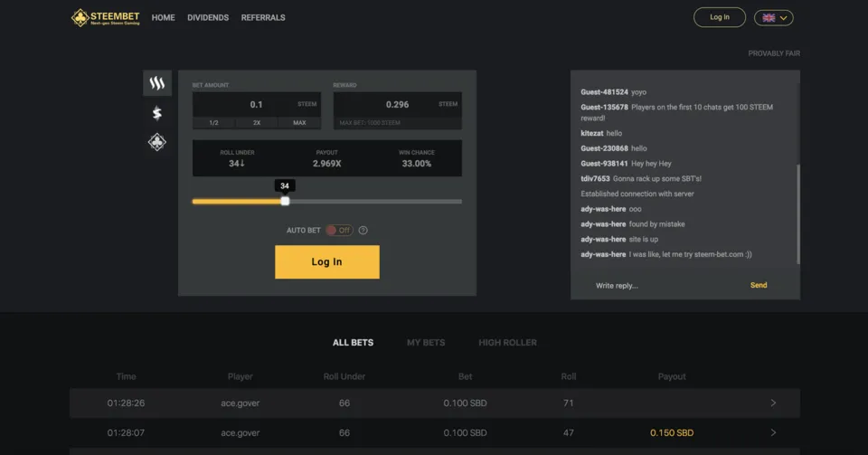Click the roll value 47
Screen dimensions: 868x455
point(569,433)
